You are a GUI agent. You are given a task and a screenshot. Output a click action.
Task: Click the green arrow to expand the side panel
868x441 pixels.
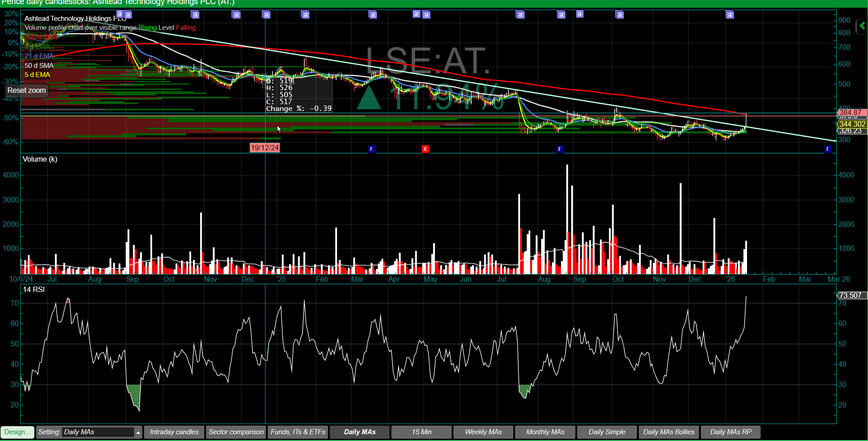point(862,26)
